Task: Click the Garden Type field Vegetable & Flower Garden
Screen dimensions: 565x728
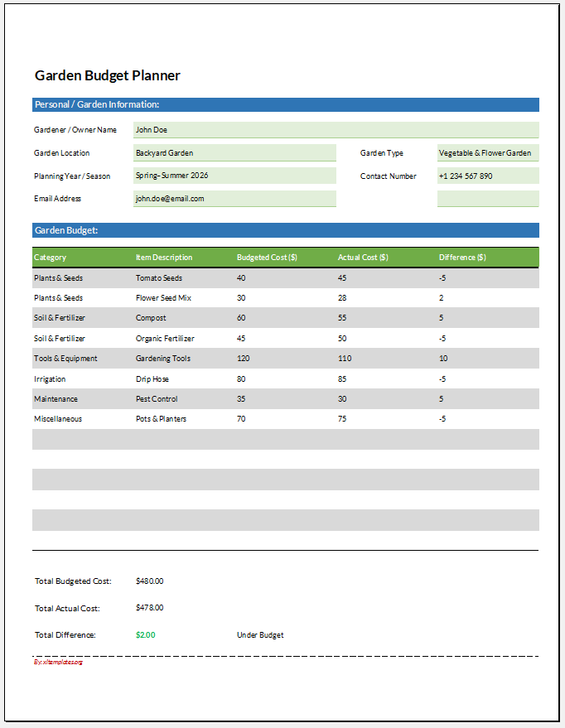Action: [488, 152]
